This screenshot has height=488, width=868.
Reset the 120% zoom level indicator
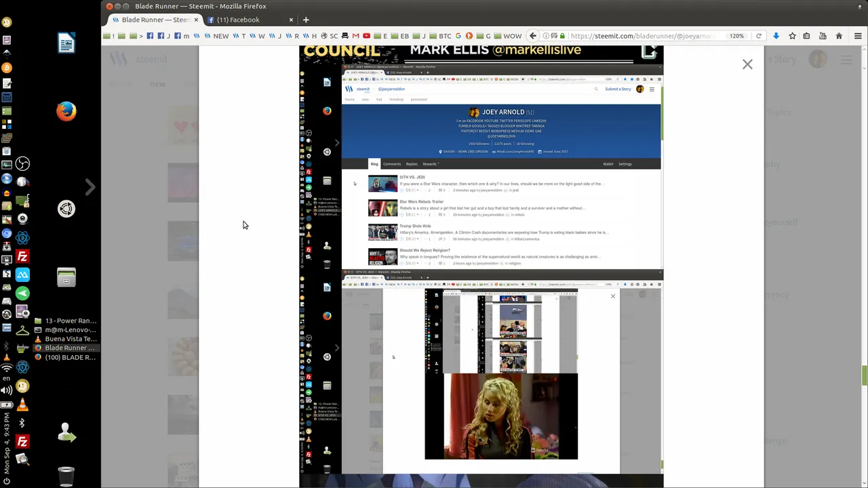tap(737, 36)
